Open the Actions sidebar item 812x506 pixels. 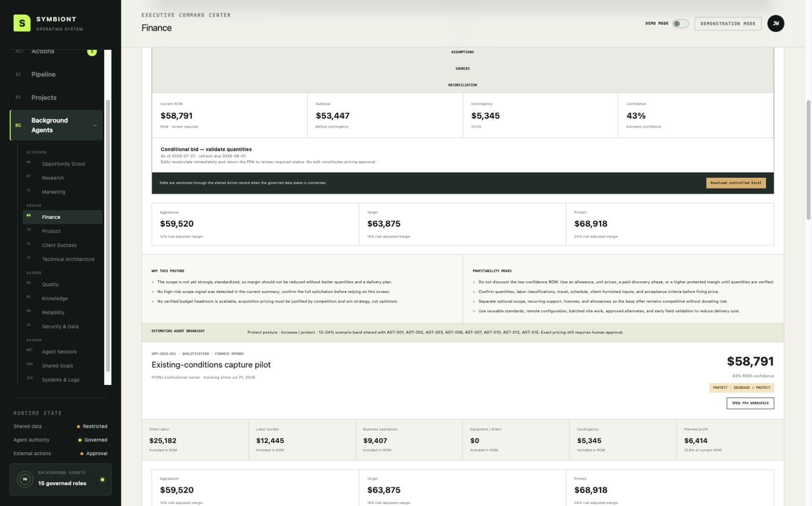click(x=56, y=51)
